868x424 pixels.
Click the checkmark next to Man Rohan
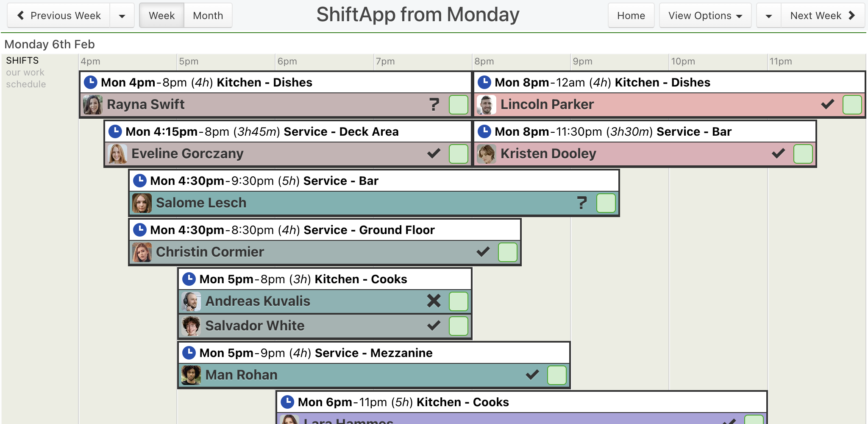pyautogui.click(x=532, y=375)
